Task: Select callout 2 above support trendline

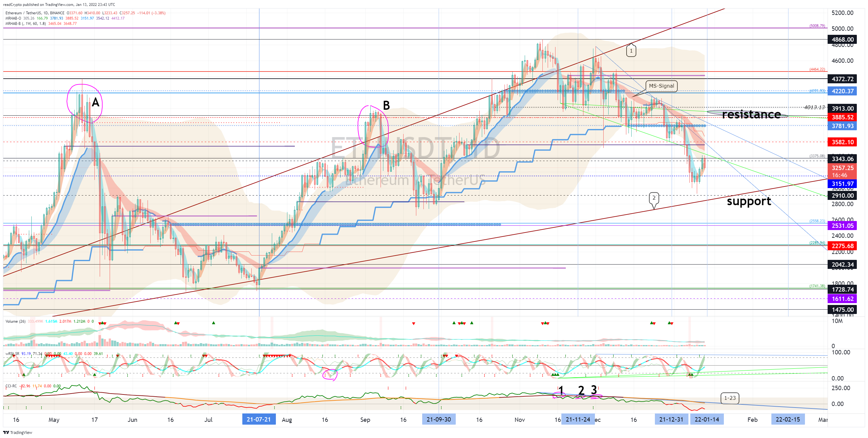Action: pyautogui.click(x=654, y=198)
